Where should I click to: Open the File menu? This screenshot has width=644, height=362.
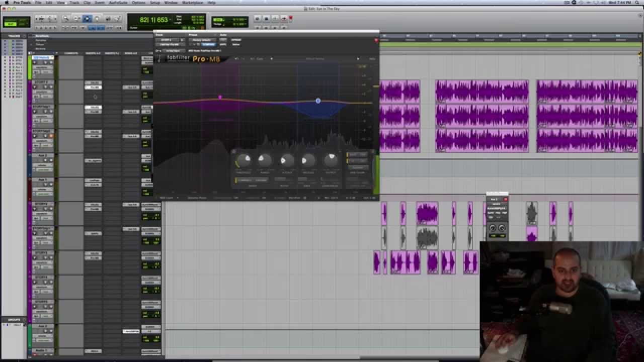click(x=38, y=3)
